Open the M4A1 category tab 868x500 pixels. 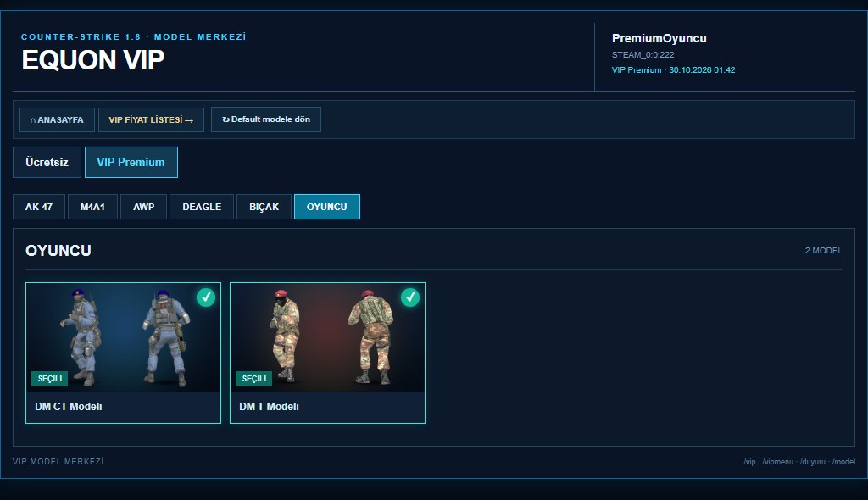click(x=92, y=207)
